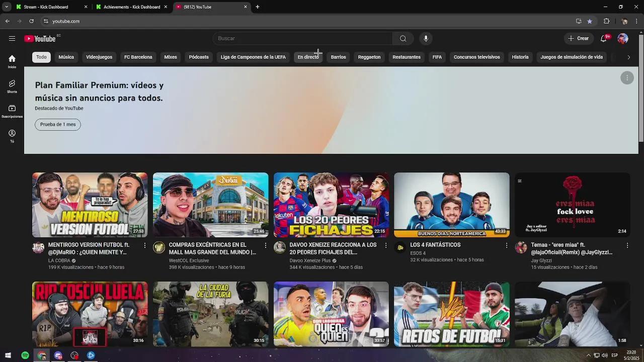The width and height of the screenshot is (644, 362).
Task: Open Davoo Xeneize Plus channel avatar
Action: pyautogui.click(x=280, y=247)
